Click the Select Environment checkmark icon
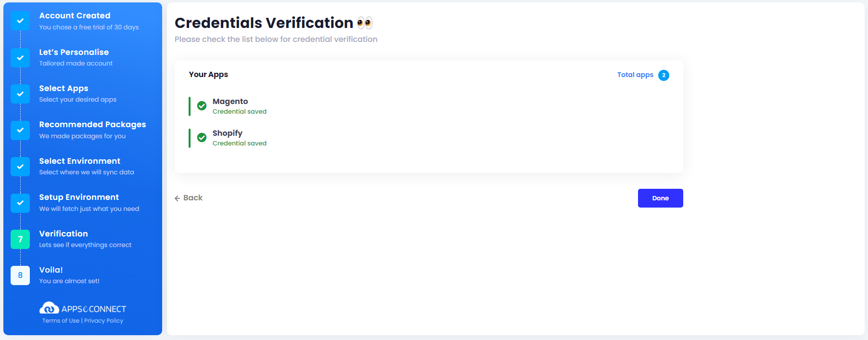The height and width of the screenshot is (340, 868). 20,167
